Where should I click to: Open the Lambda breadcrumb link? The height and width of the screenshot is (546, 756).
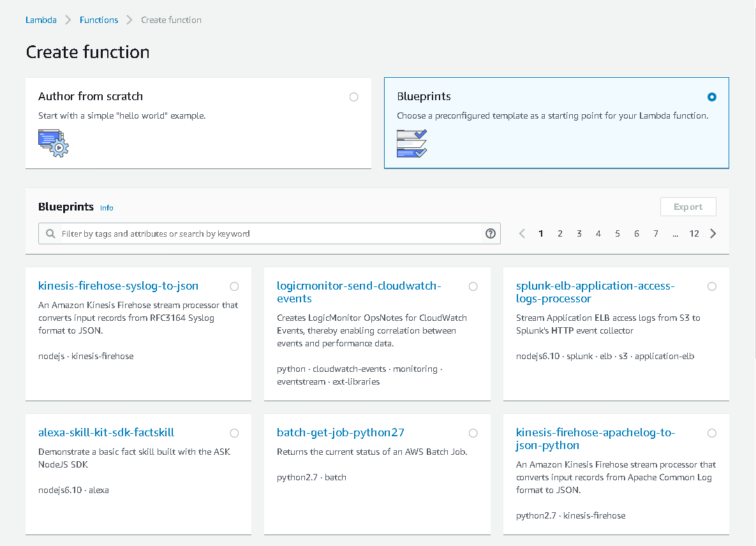(x=41, y=20)
